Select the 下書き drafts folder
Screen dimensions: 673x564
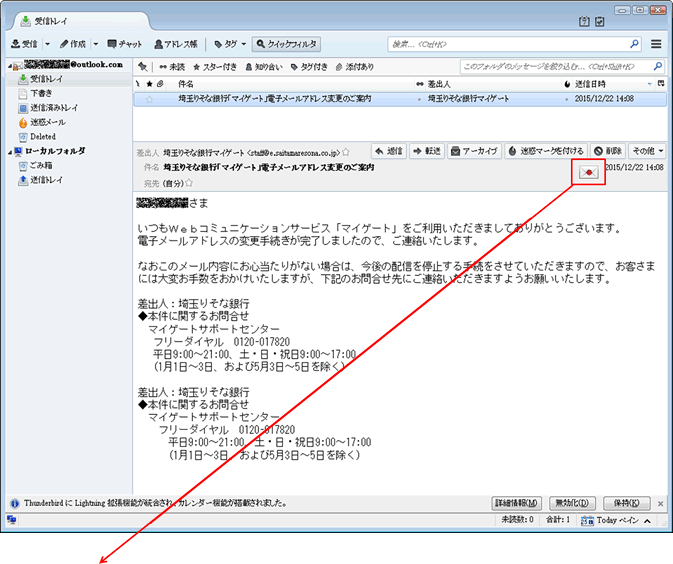coord(41,93)
